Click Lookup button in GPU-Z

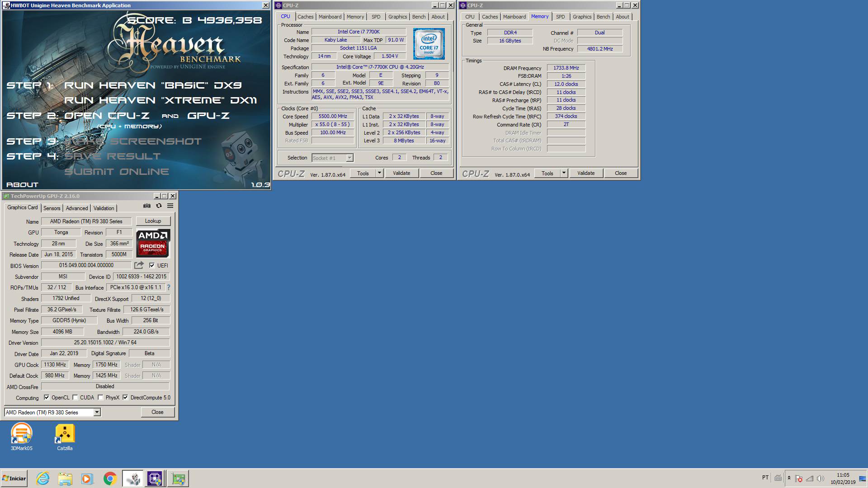(x=153, y=221)
